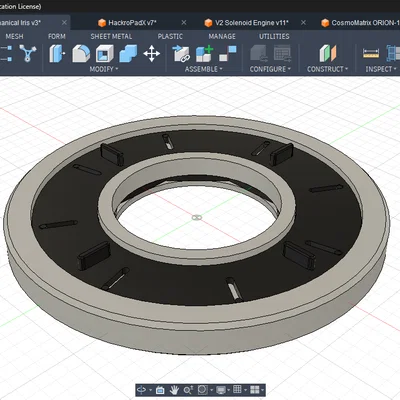Select the Press Pull tool icon

57,54
